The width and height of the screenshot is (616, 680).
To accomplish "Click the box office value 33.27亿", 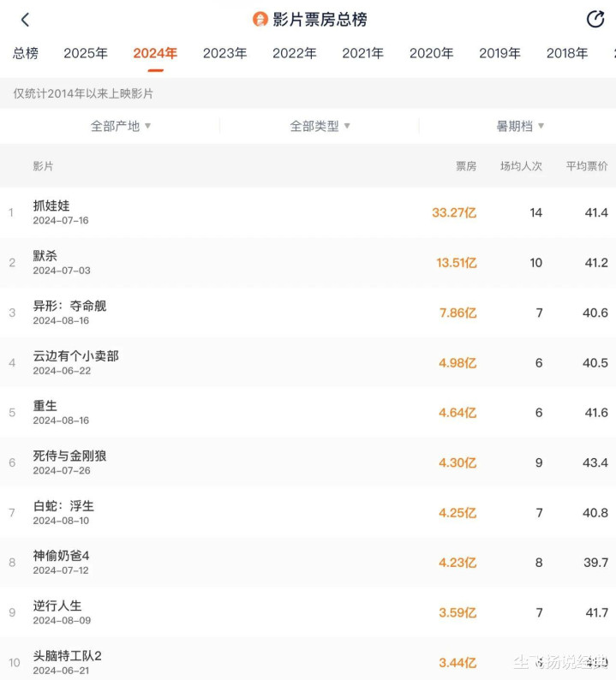I will pos(454,212).
